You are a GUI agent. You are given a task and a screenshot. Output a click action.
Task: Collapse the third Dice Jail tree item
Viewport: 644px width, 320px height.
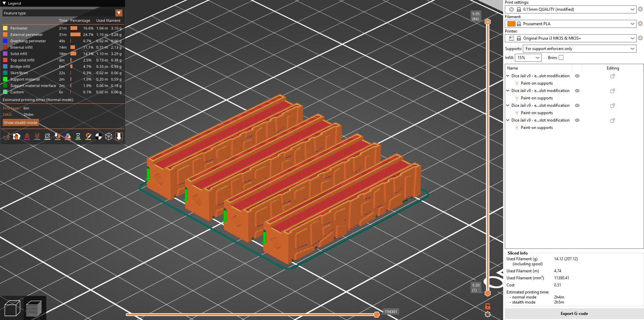pyautogui.click(x=508, y=105)
